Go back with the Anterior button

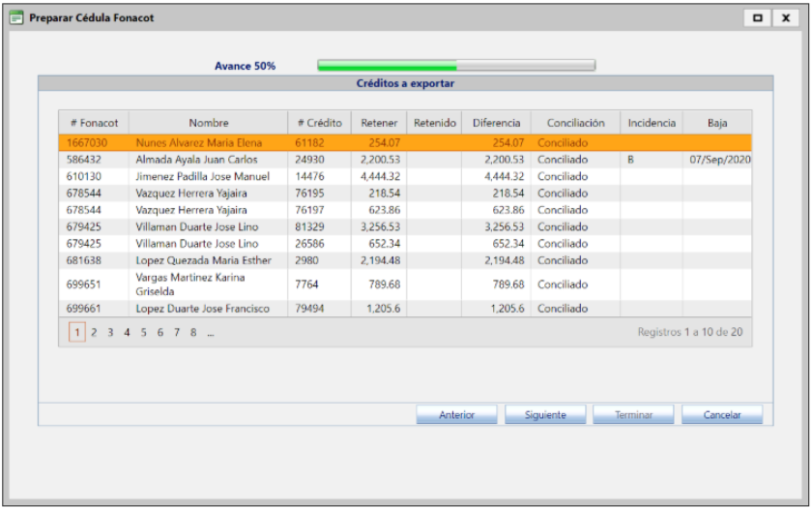click(x=456, y=415)
